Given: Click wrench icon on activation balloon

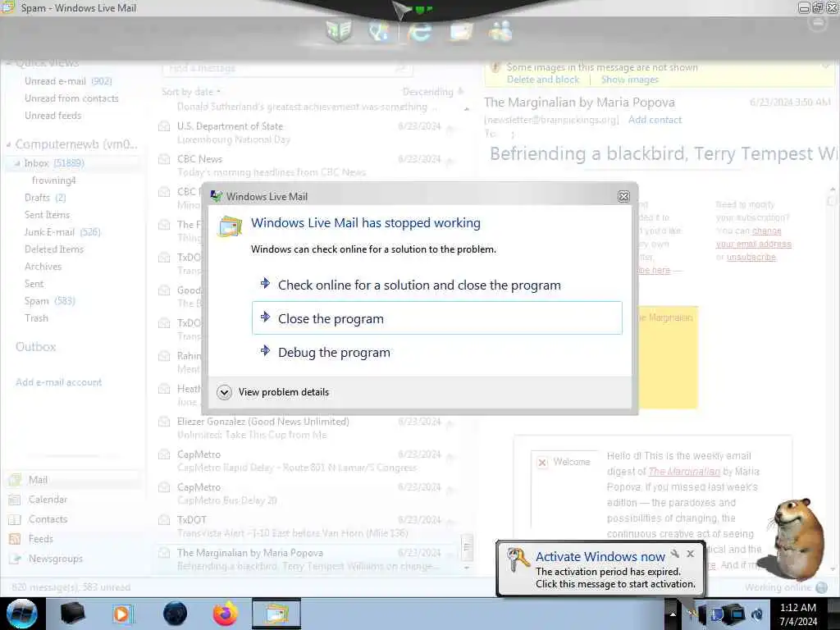Looking at the screenshot, I should [x=675, y=554].
